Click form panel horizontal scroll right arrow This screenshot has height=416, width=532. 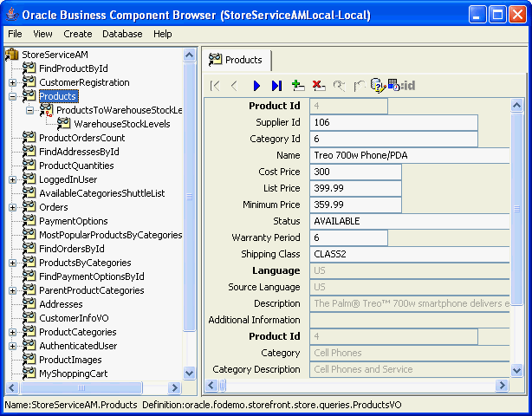coord(502,385)
